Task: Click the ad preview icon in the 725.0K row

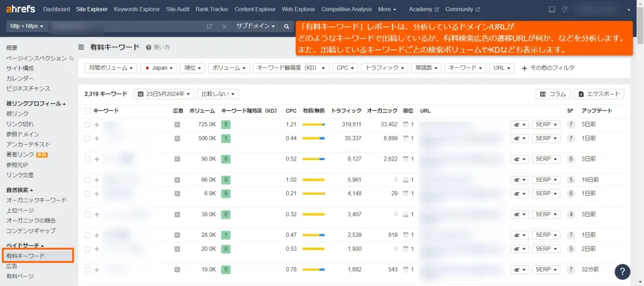Action: 177,124
